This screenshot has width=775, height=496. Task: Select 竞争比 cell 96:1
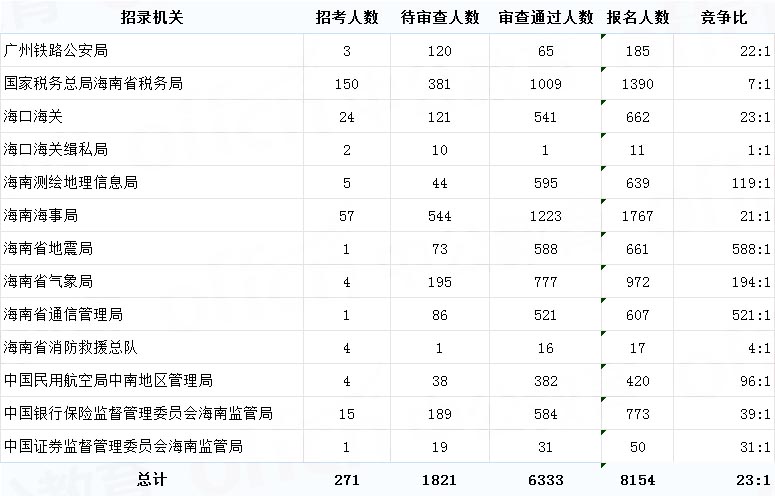click(755, 381)
